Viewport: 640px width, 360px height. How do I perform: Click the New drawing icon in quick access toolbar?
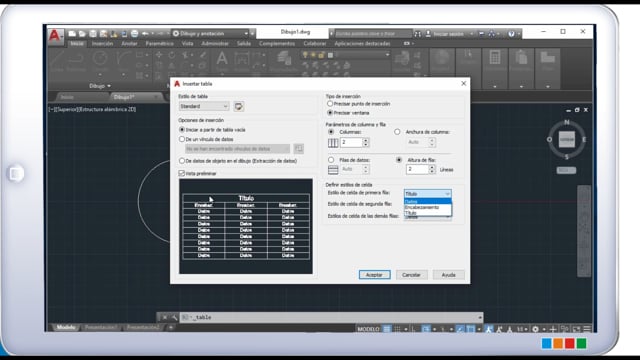(x=72, y=34)
